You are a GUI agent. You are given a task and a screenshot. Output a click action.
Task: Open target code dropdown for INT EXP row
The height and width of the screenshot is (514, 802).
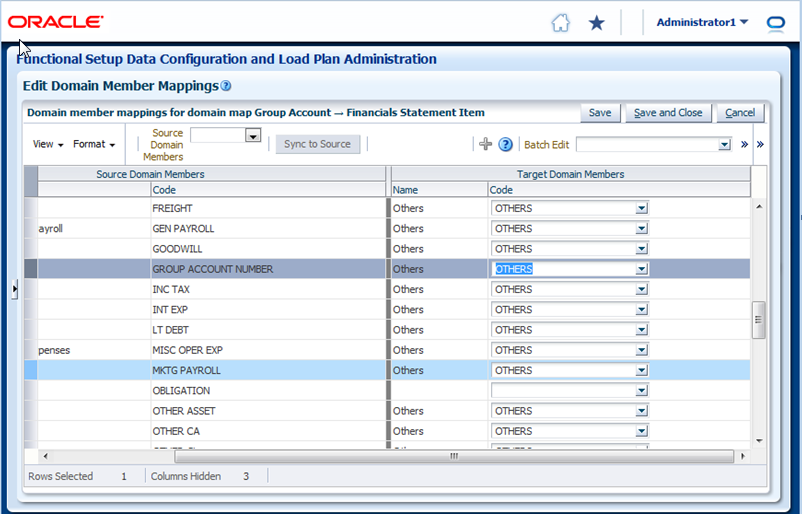point(641,309)
